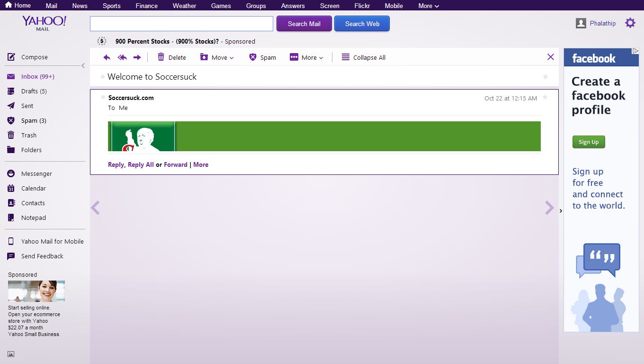This screenshot has width=644, height=364.
Task: Click the profile avatar icon
Action: (x=581, y=23)
